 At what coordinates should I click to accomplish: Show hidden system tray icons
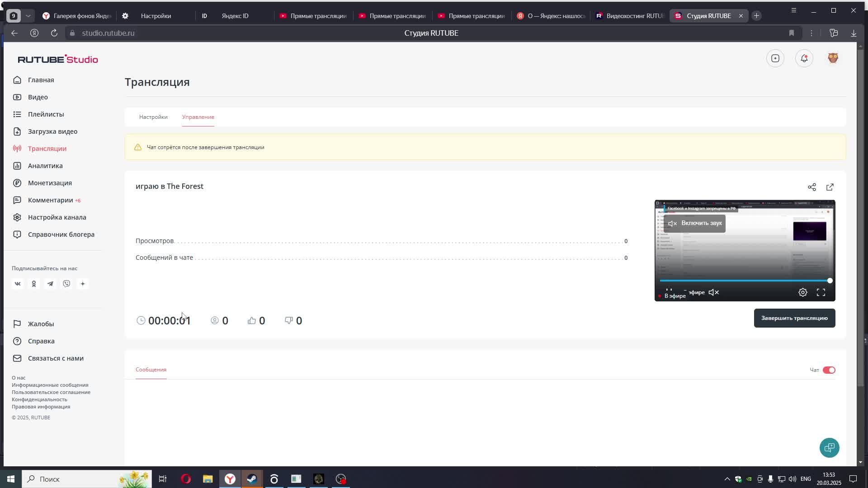727,479
